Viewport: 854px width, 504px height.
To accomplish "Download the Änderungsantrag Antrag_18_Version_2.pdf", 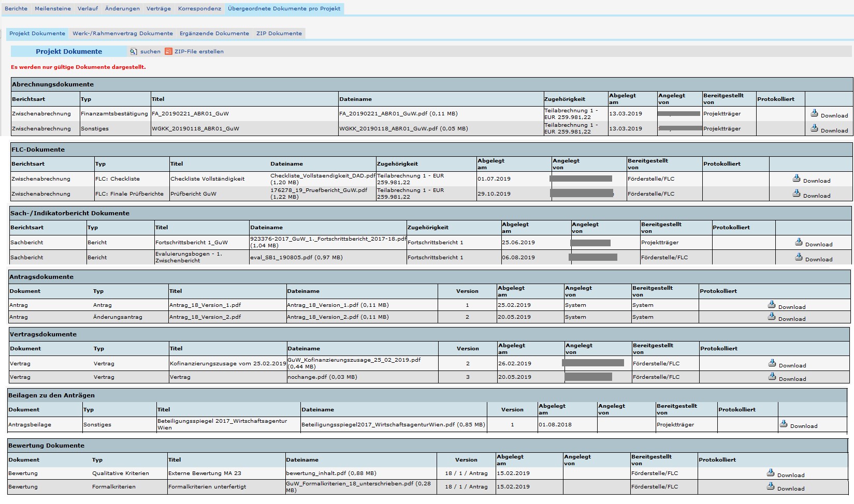I will 786,318.
